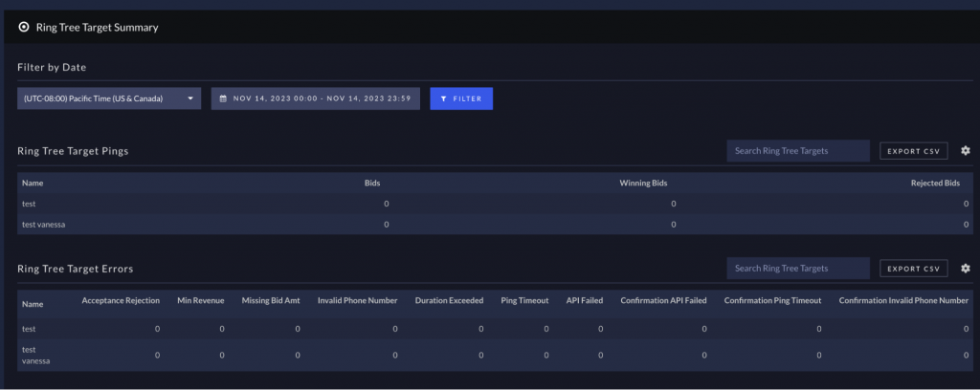Image resolution: width=980 pixels, height=390 pixels.
Task: Focus the search field in the Errors section
Action: pyautogui.click(x=797, y=269)
